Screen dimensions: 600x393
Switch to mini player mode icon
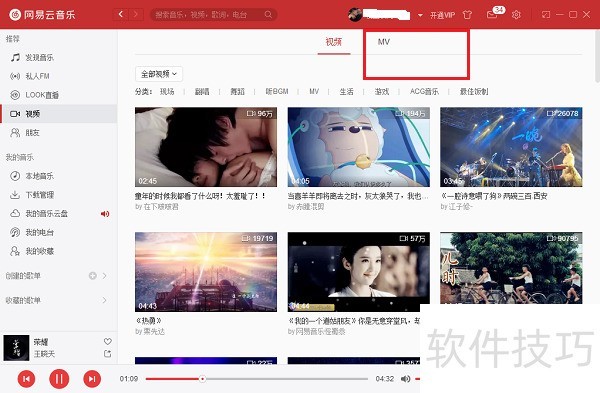pos(546,15)
